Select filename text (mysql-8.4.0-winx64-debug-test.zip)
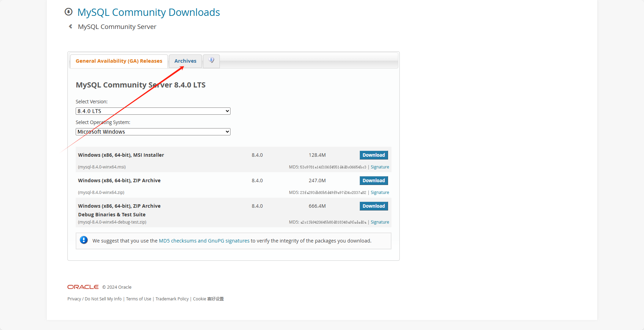Viewport: 644px width, 330px height. point(112,222)
